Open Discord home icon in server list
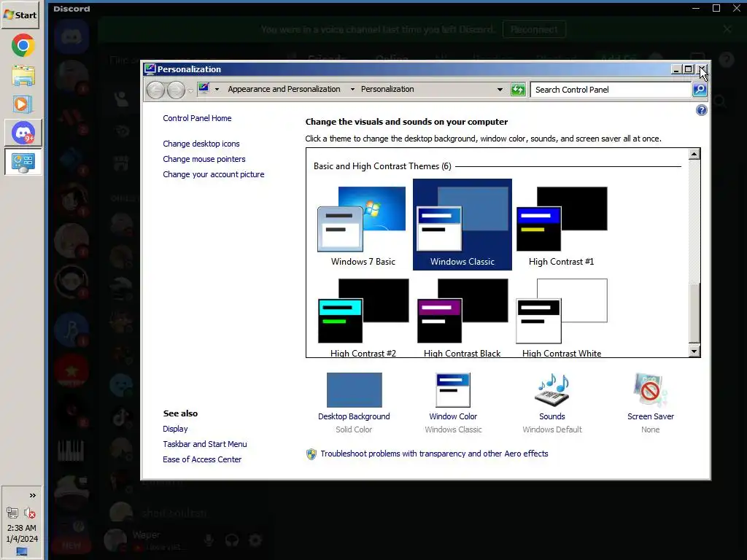Viewport: 747px width, 560px height. 71,37
